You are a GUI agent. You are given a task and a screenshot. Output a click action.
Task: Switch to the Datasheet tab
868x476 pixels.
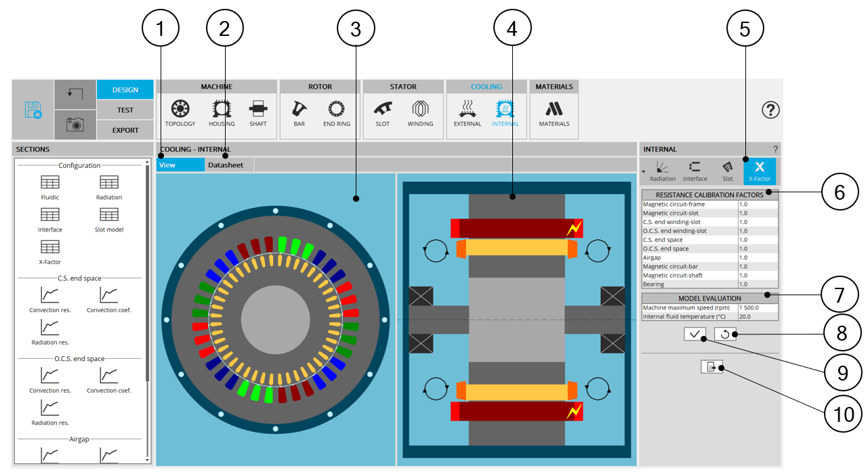pos(226,165)
